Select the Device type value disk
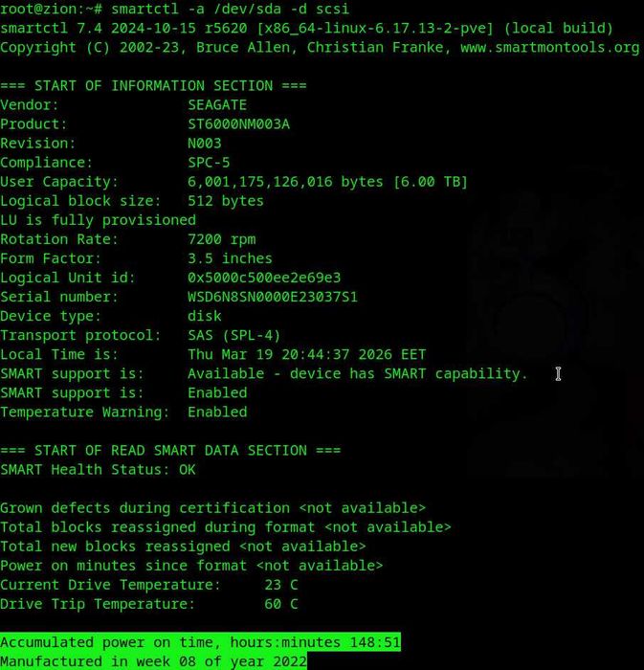Viewport: 644px width, 670px height. pos(204,316)
